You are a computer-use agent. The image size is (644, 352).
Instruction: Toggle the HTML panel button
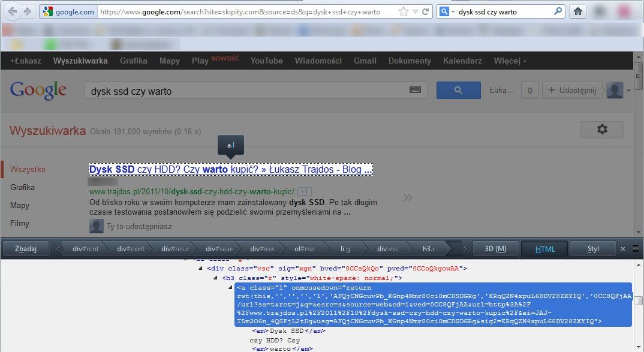point(545,248)
